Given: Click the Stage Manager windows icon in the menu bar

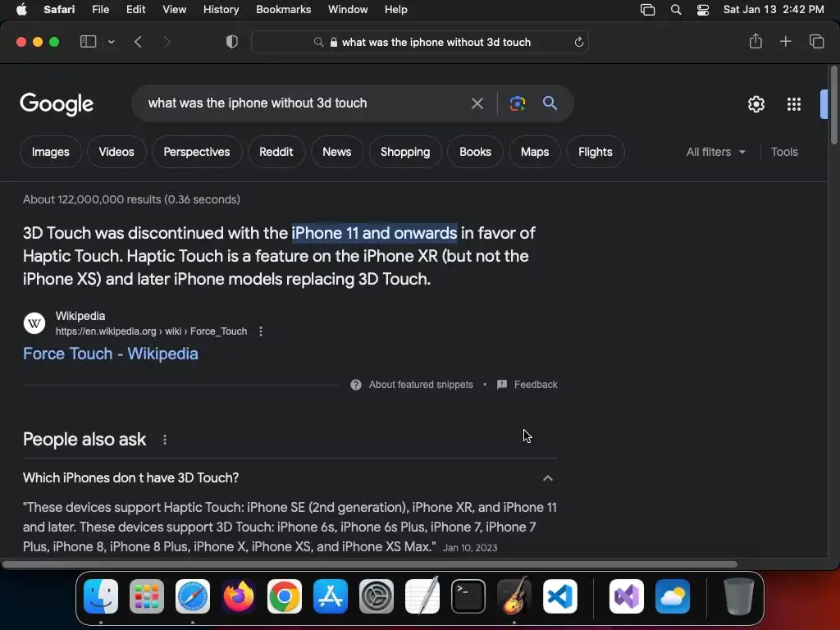Looking at the screenshot, I should (648, 10).
